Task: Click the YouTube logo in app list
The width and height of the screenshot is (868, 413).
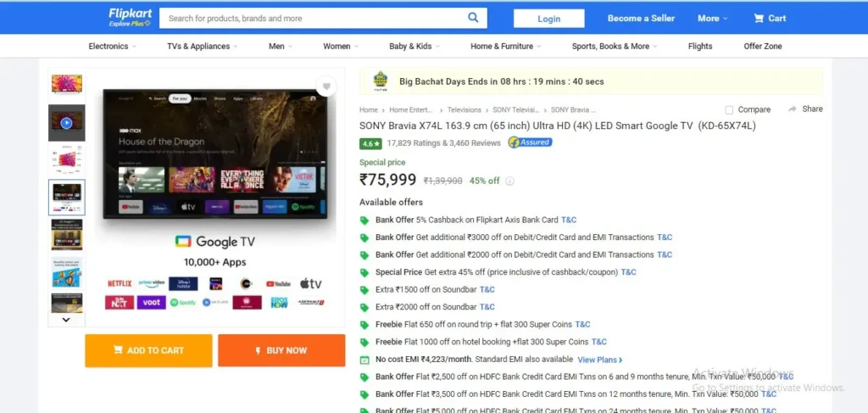Action: point(278,283)
